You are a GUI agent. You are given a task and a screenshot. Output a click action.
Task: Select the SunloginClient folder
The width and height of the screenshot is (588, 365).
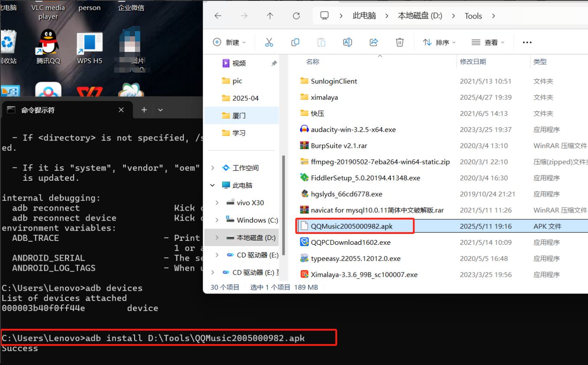334,81
